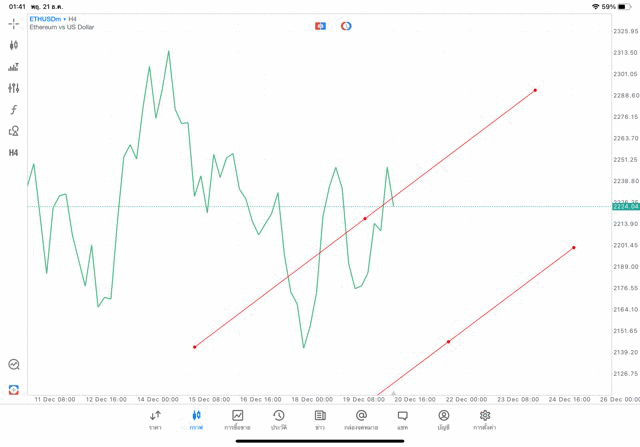Toggle the red-blue one-click trading panel icon
The width and height of the screenshot is (640, 447).
coord(320,26)
